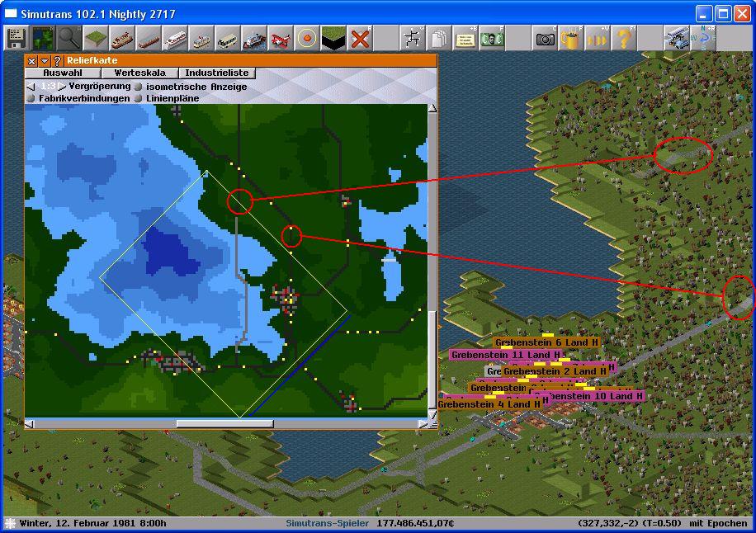
Task: Open the Industrieliste tab
Action: click(216, 73)
